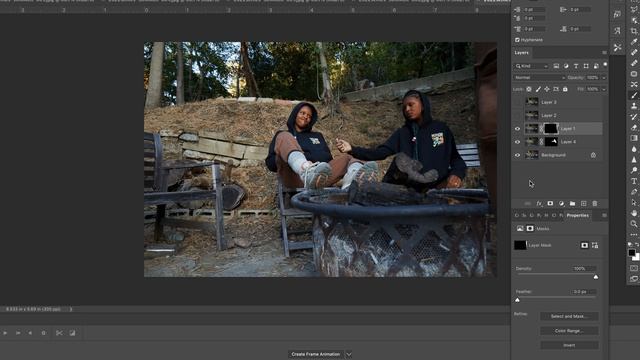Viewport: 640px width, 360px height.
Task: Click the timeline play button
Action: 5,333
